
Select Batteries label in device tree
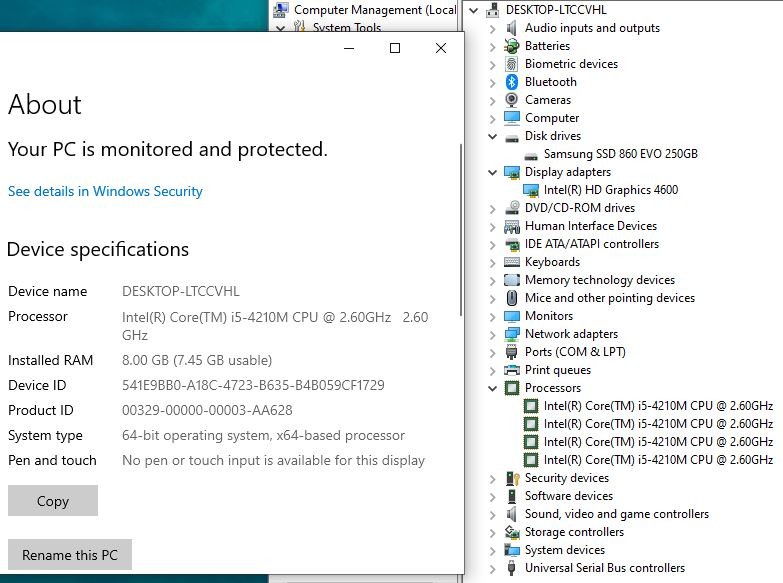(547, 46)
